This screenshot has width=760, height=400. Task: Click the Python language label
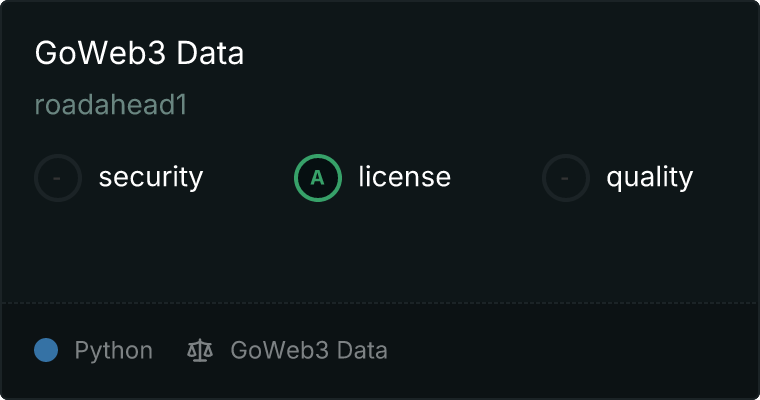click(x=113, y=351)
